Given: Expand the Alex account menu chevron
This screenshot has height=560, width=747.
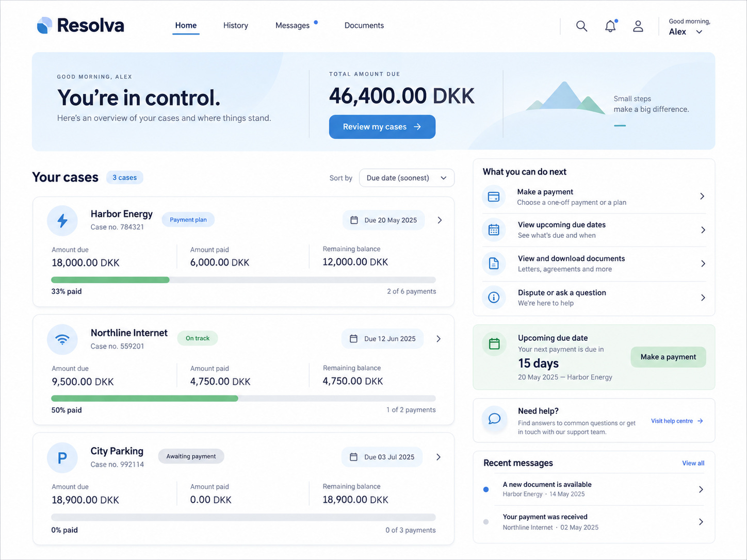Looking at the screenshot, I should 699,32.
